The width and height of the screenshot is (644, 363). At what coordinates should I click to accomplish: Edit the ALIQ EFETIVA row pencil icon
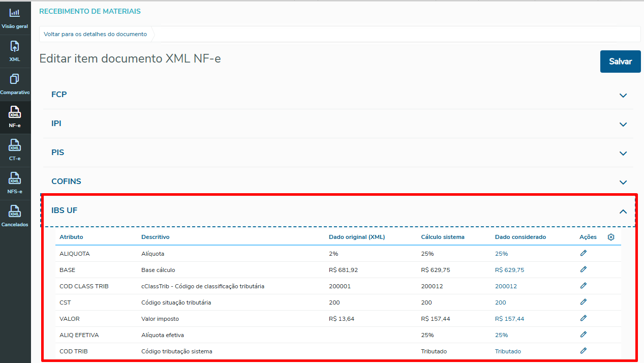(584, 335)
